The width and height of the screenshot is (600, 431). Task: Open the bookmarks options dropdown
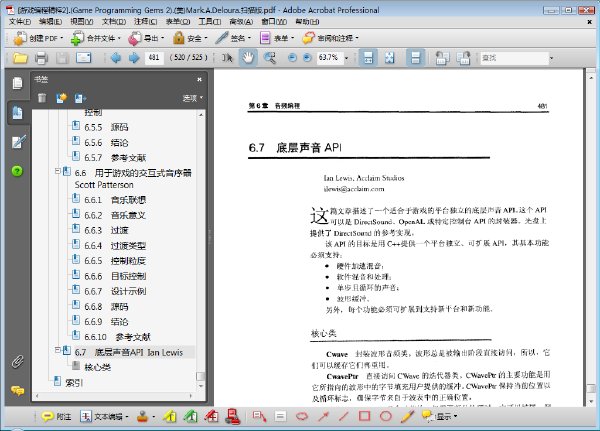[192, 98]
